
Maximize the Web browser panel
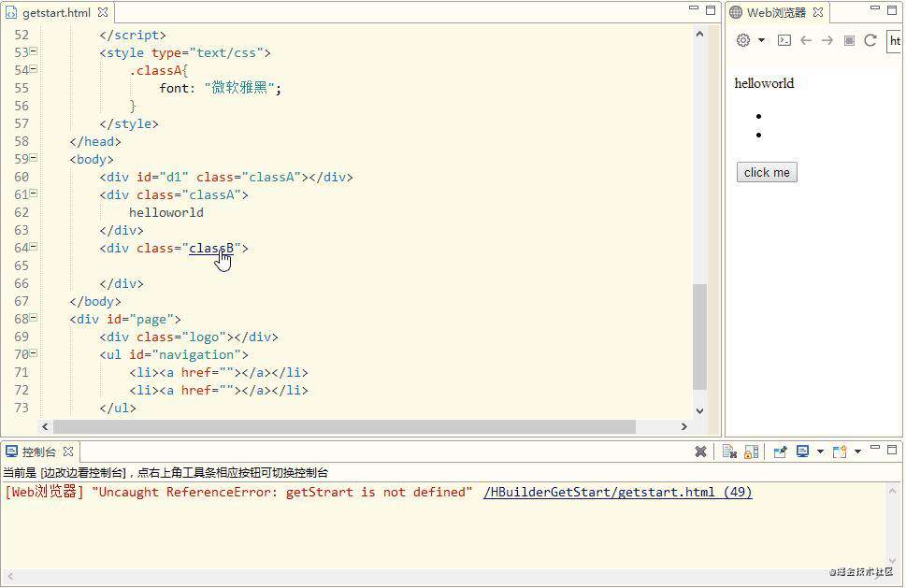point(892,10)
